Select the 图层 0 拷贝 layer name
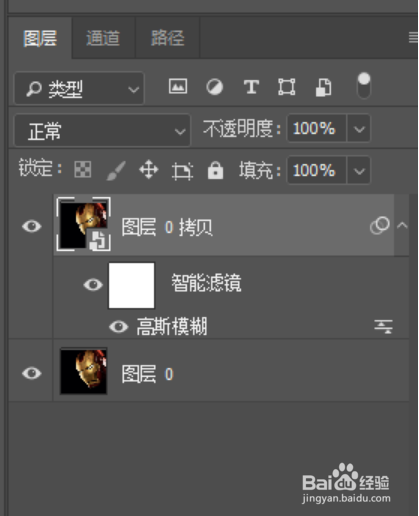The height and width of the screenshot is (516, 419). (167, 227)
